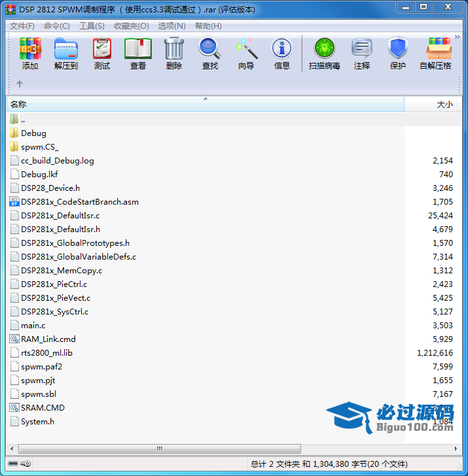Sort by Name (名称) column header

[206, 104]
